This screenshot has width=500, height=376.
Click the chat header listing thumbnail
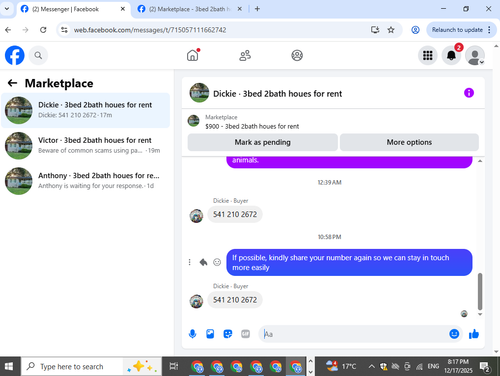[x=199, y=93]
